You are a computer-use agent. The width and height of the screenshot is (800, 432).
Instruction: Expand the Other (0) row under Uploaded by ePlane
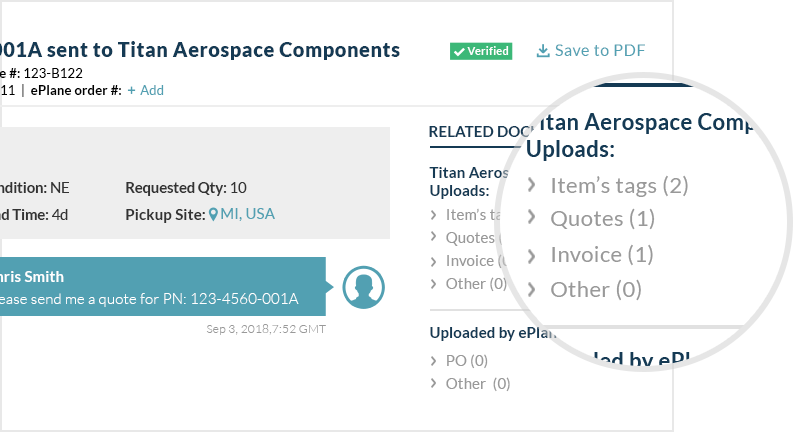(x=470, y=384)
